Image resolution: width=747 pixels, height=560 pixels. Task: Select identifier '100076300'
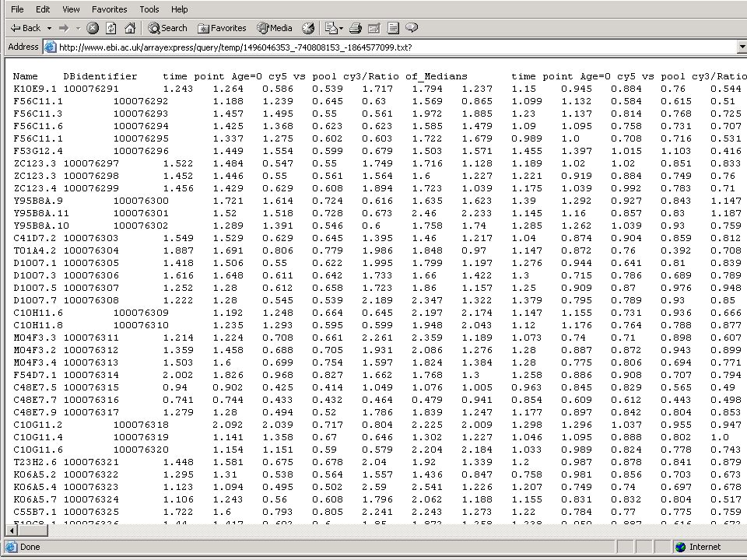coord(141,201)
